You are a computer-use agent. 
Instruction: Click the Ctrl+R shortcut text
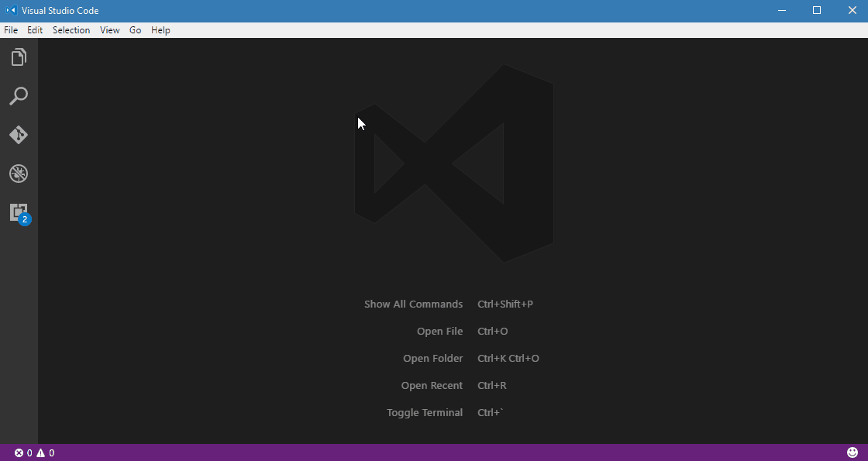click(x=491, y=385)
